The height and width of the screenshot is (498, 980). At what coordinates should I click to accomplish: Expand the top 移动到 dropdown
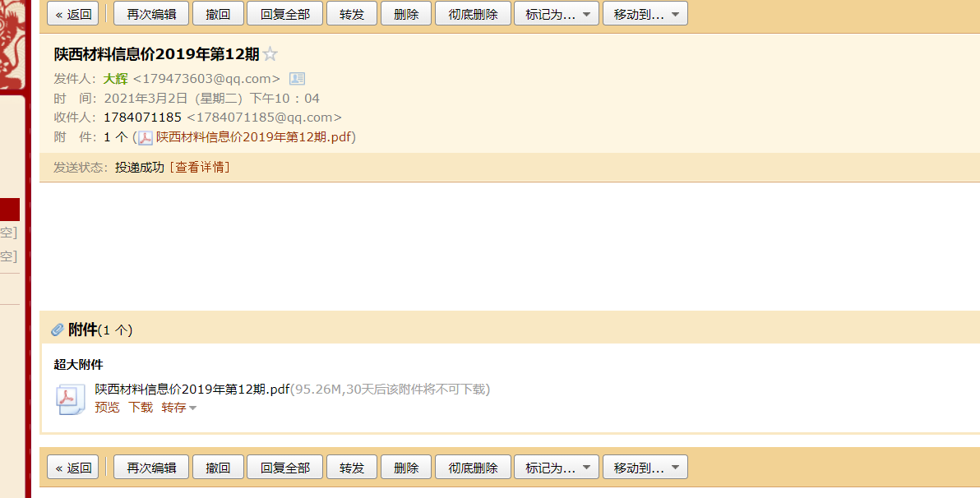pos(645,14)
